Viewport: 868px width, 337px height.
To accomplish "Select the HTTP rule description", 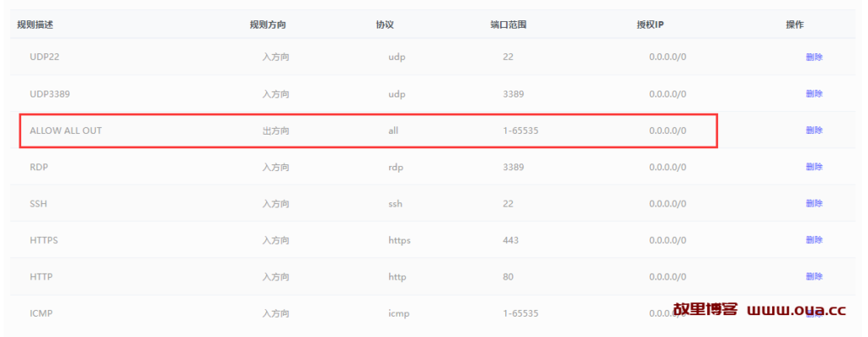I will click(41, 277).
